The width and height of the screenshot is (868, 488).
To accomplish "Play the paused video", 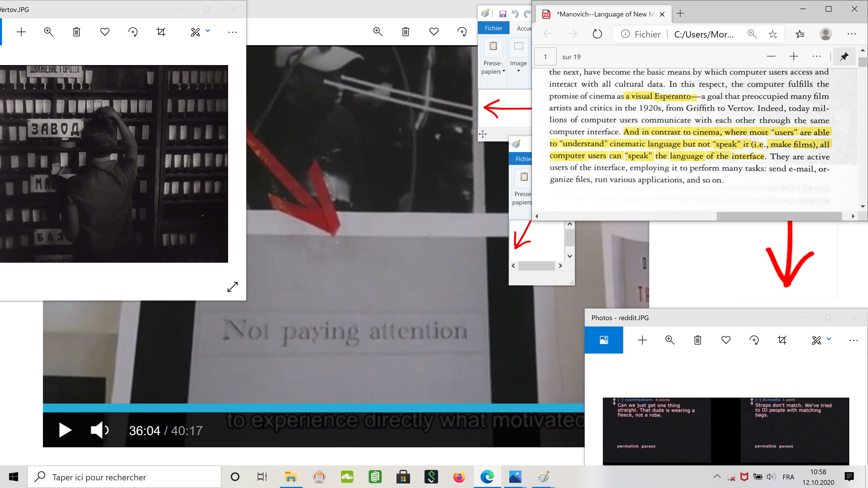I will (65, 430).
